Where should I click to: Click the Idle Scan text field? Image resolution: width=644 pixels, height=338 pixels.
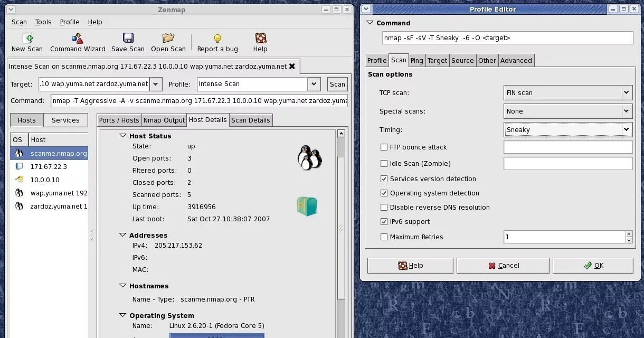tap(568, 164)
